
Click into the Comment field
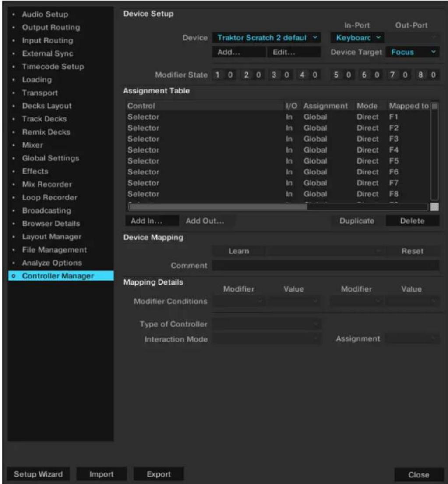tap(325, 266)
